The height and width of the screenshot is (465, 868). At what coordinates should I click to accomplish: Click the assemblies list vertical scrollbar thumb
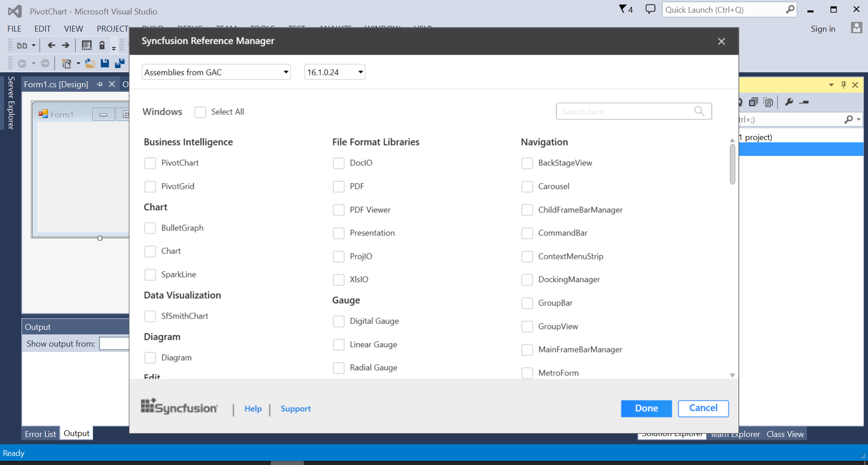(732, 164)
